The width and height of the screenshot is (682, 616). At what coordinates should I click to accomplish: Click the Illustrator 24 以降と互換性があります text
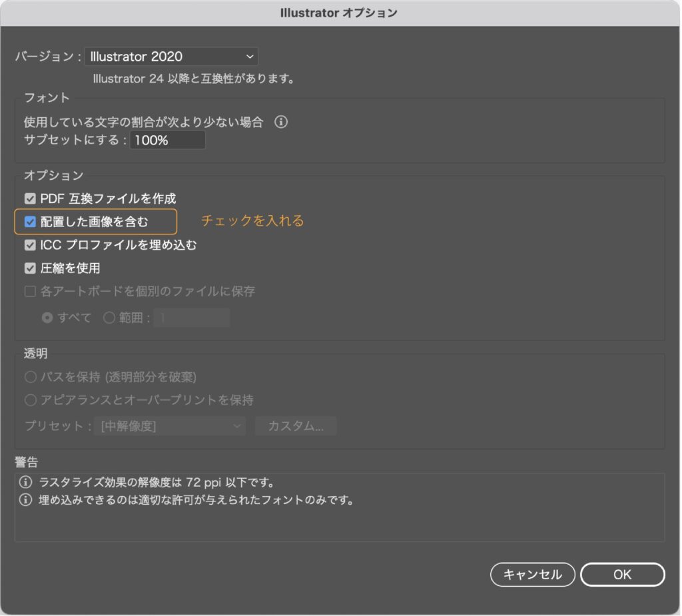(194, 79)
